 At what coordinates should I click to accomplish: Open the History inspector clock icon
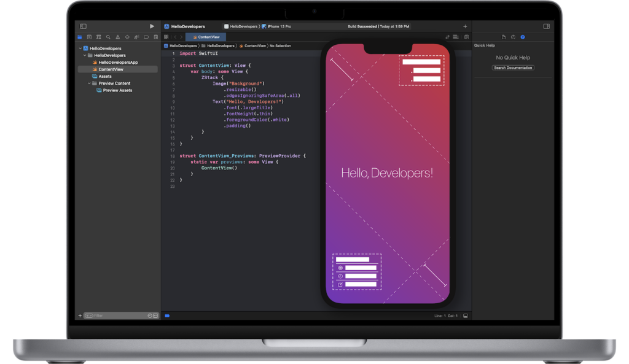coord(513,36)
